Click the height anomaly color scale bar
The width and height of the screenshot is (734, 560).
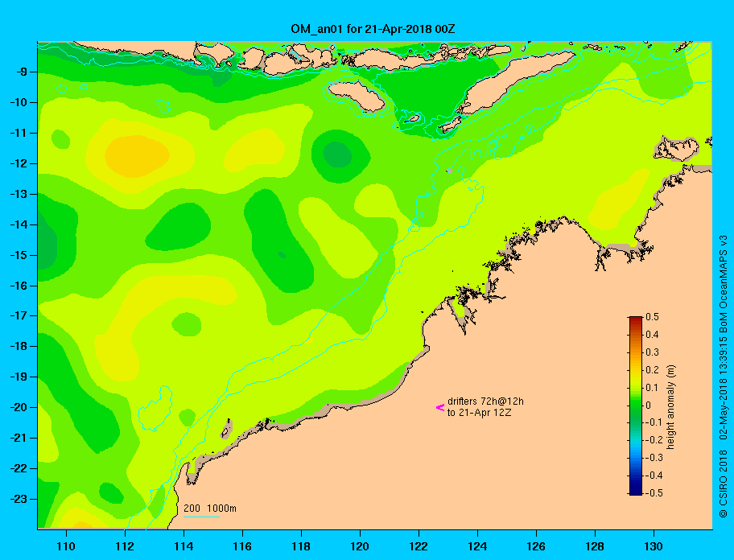point(636,406)
